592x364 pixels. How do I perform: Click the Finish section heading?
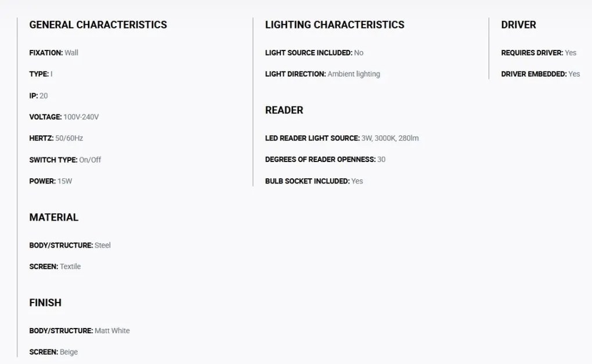click(x=45, y=303)
